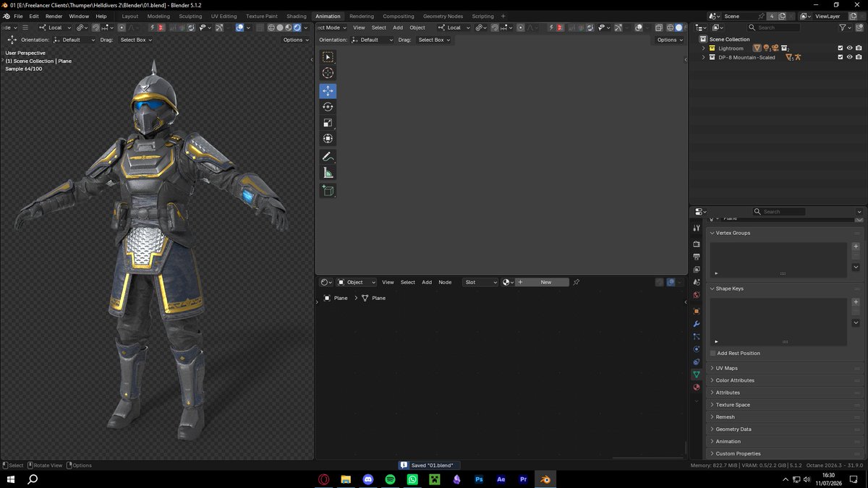The height and width of the screenshot is (488, 868).
Task: Open Vertex Groups specials menu arrow
Action: pyautogui.click(x=856, y=267)
